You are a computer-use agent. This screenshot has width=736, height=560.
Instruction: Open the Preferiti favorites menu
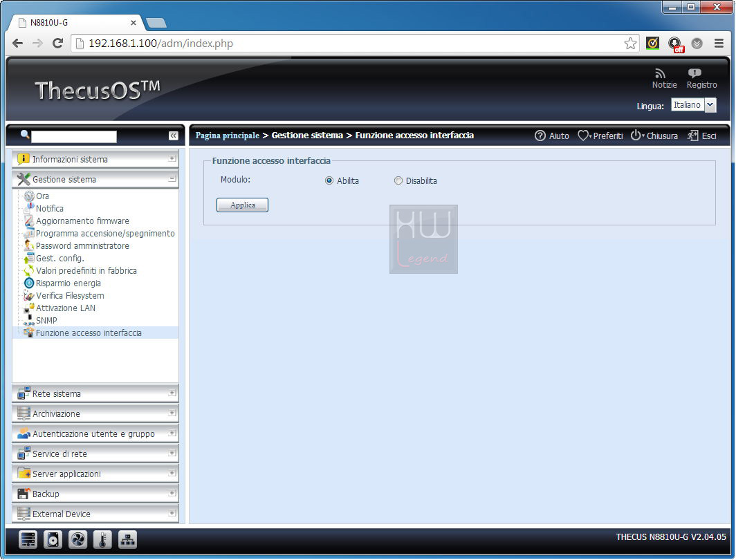tap(600, 136)
